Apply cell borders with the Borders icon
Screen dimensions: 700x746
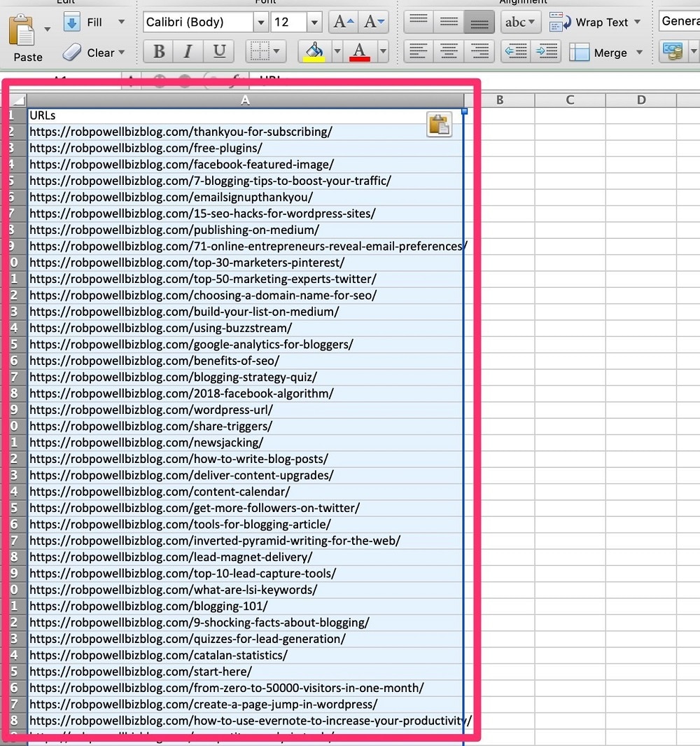click(260, 51)
